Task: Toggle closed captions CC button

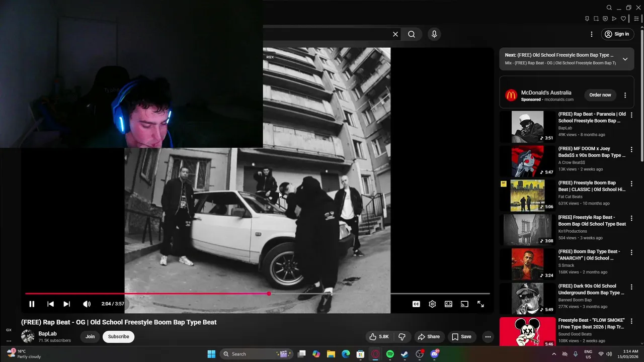Action: pos(416,304)
